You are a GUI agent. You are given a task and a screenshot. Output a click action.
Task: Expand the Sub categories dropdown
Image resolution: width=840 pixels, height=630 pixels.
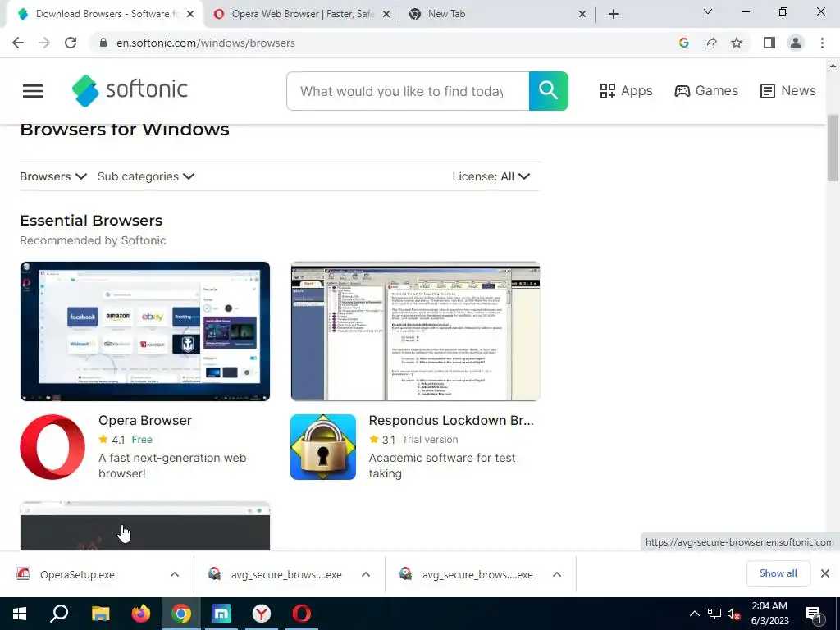pyautogui.click(x=146, y=176)
